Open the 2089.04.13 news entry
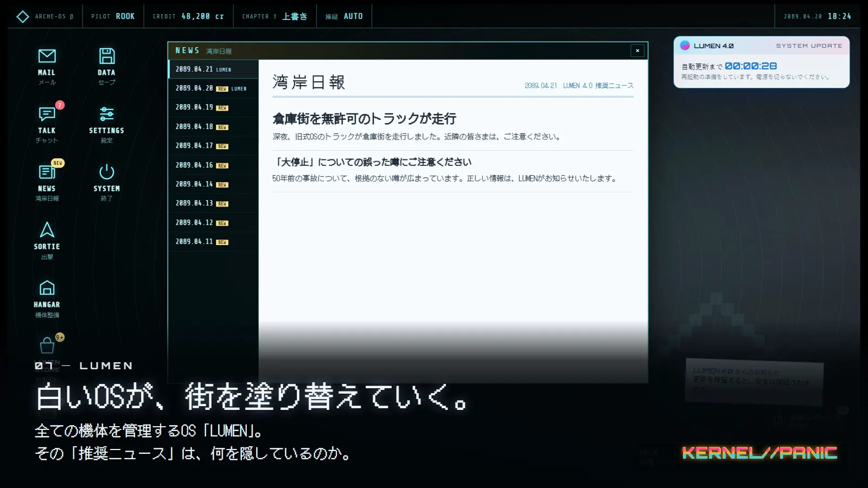This screenshot has width=868, height=488. 213,203
